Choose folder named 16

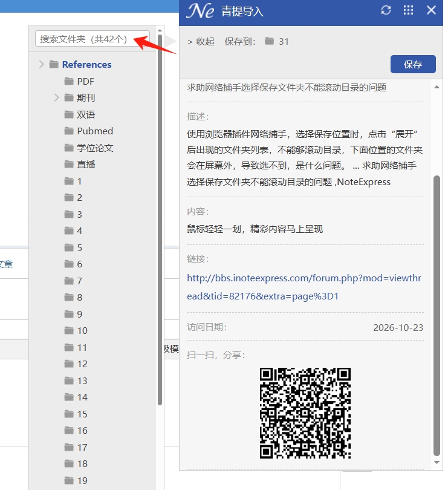point(82,430)
